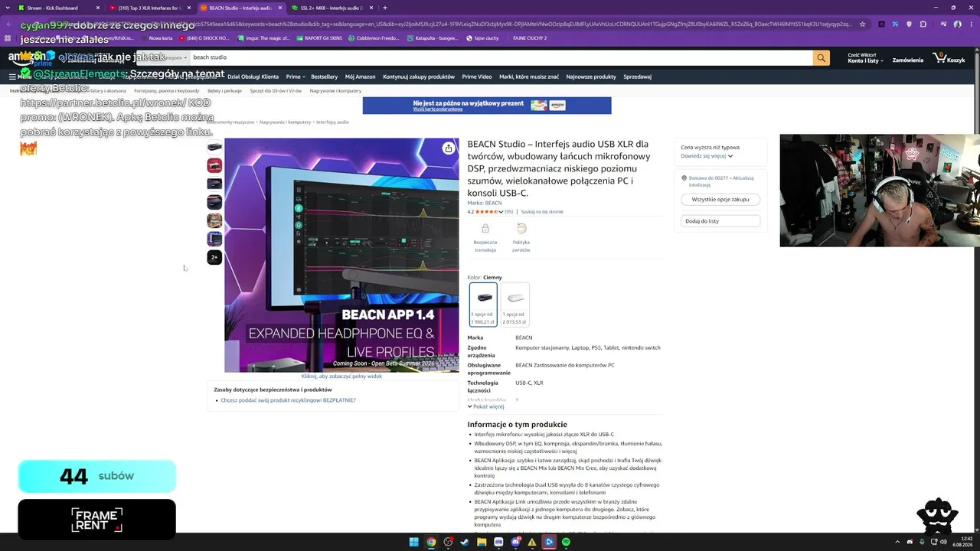Click the BEACN brand link under title
The width and height of the screenshot is (980, 551).
485,203
